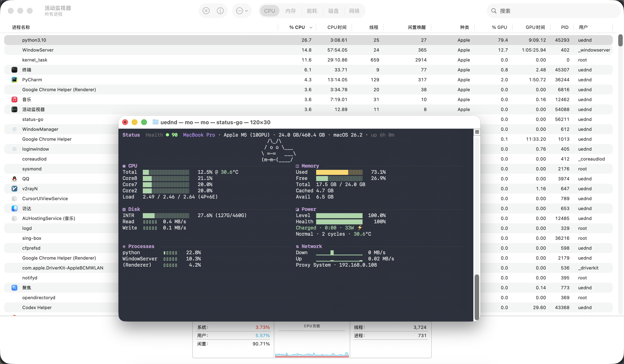Sort by 种类 column header
Image resolution: width=624 pixels, height=364 pixels.
coord(464,27)
